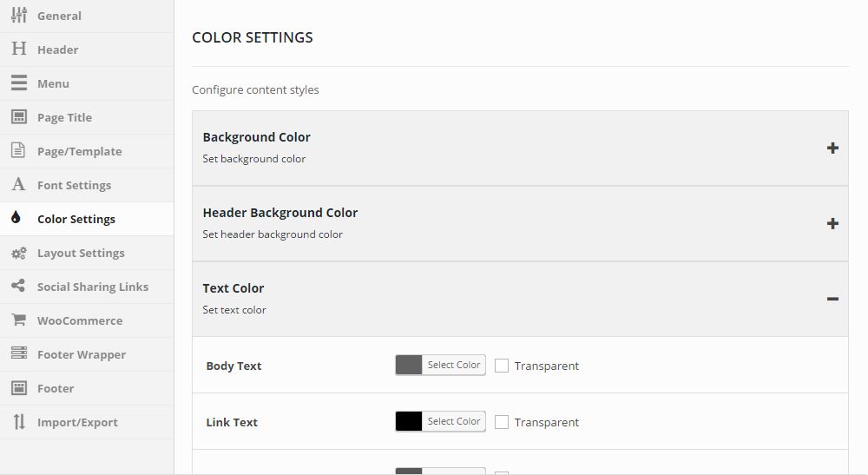Click the Color Settings droplet icon
This screenshot has width=868, height=475.
pyautogui.click(x=16, y=217)
